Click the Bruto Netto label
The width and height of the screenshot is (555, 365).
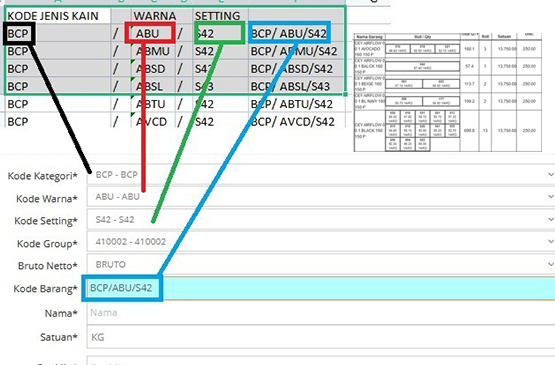tap(47, 266)
